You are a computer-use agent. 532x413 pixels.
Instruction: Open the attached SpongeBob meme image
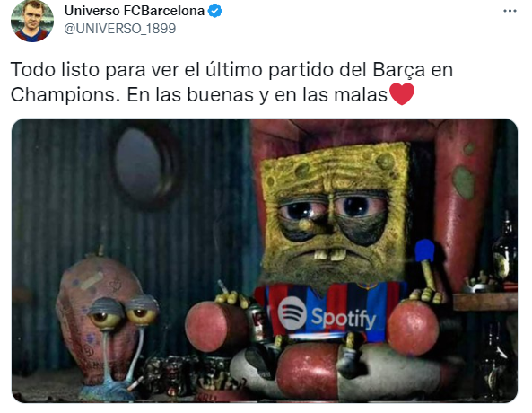pos(265,260)
